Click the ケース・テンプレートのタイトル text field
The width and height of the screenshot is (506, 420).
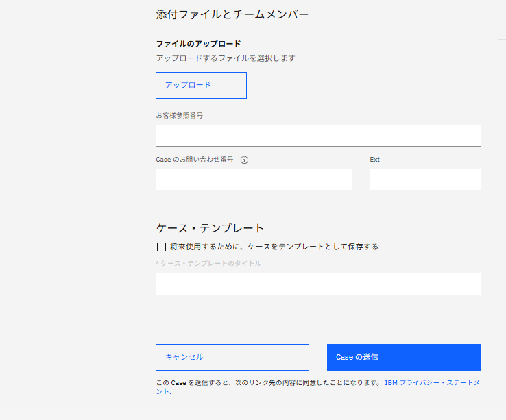click(317, 283)
